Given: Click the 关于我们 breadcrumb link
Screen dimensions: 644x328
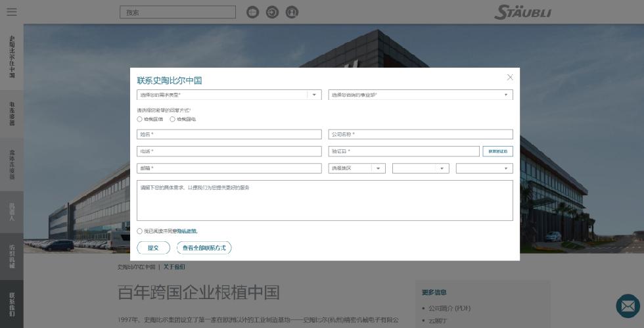Looking at the screenshot, I should 174,267.
